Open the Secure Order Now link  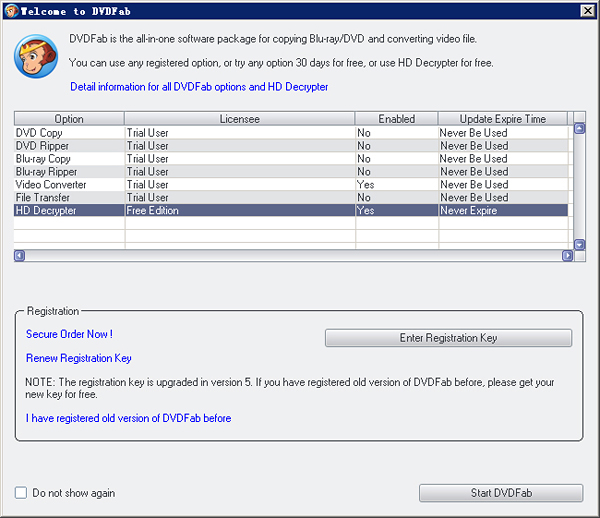click(x=69, y=334)
